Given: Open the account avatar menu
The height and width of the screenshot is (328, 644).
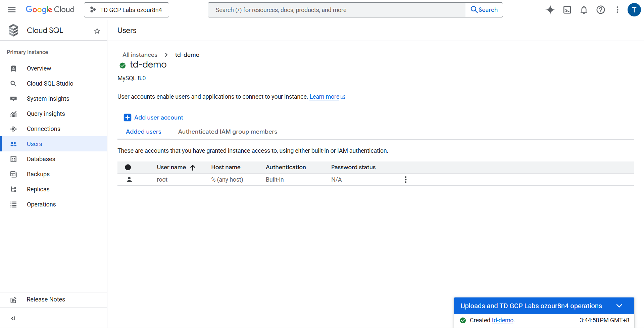Looking at the screenshot, I should click(x=634, y=10).
